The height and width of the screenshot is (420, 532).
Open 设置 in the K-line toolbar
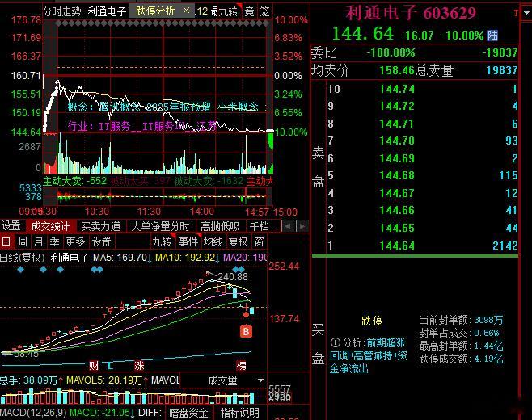coord(101,241)
